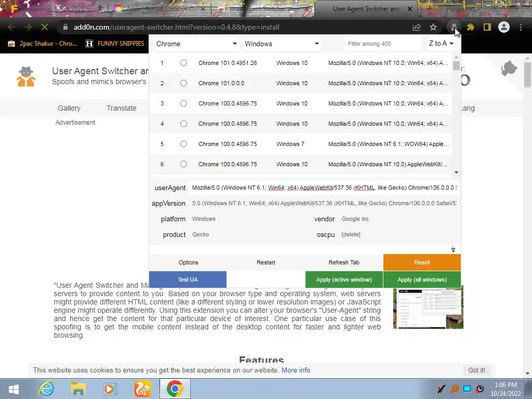Stop loading the page
Viewport: 532px width, 399px height.
pyautogui.click(x=45, y=27)
